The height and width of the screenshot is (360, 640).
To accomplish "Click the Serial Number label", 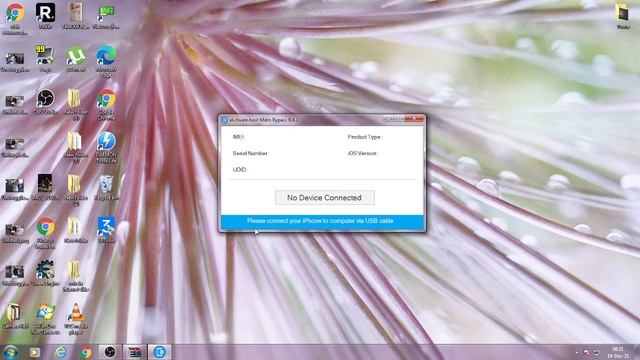I will (250, 153).
